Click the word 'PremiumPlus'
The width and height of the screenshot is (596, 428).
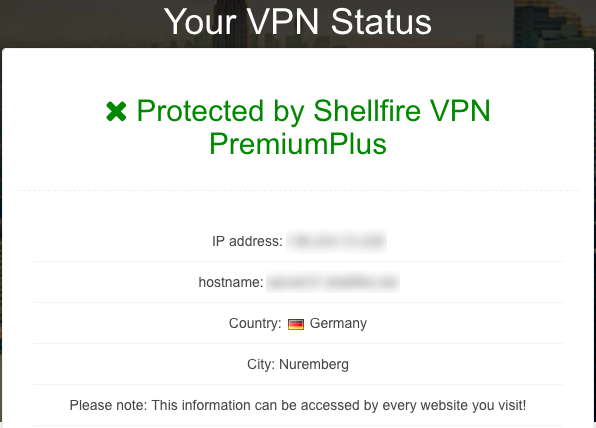[x=298, y=144]
